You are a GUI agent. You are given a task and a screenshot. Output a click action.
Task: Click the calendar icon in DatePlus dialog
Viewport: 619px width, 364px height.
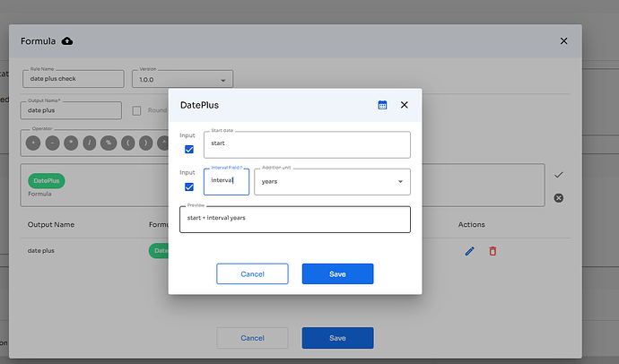tap(382, 105)
